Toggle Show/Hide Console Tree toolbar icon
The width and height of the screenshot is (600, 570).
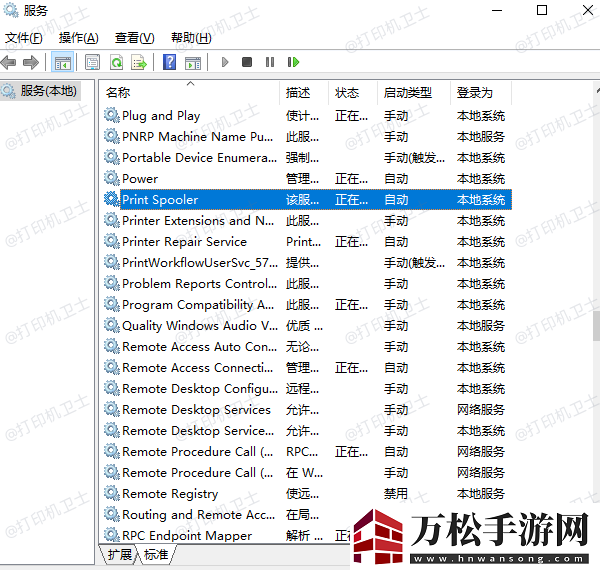click(62, 62)
